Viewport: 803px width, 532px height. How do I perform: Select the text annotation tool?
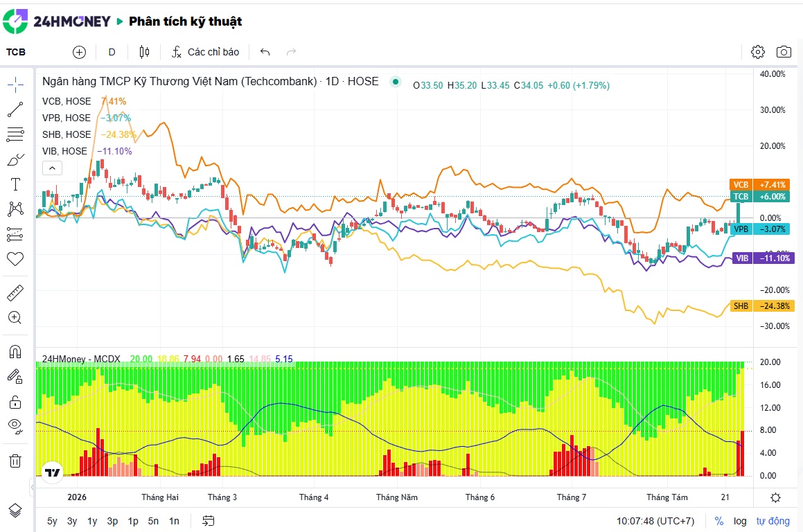15,184
